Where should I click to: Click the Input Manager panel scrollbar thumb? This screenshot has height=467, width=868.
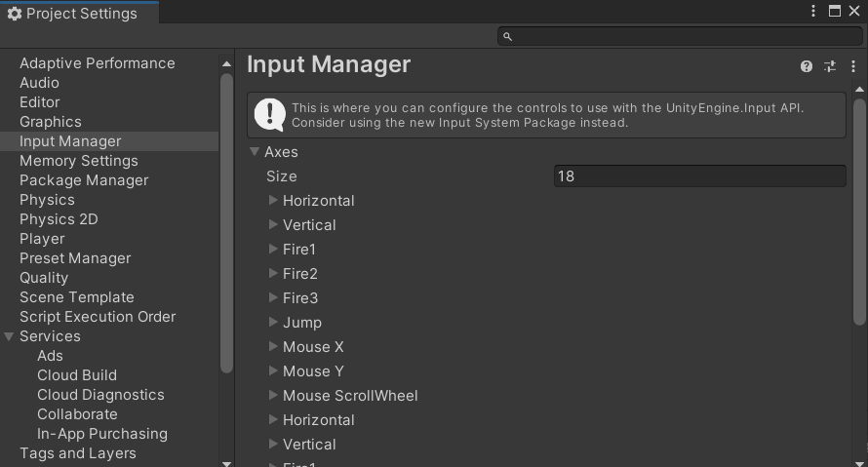click(x=859, y=212)
